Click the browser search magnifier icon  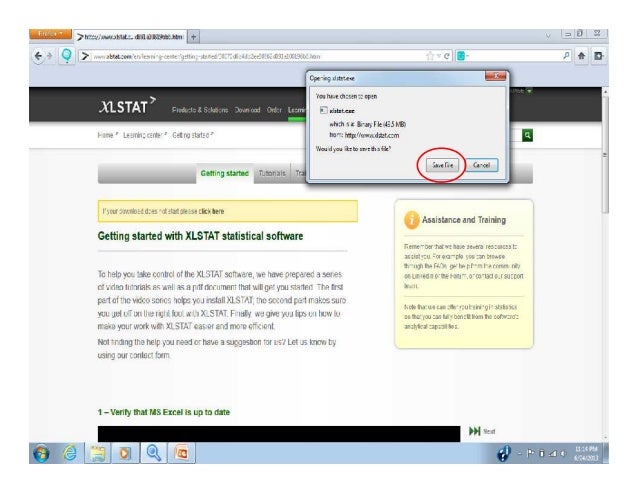pos(566,56)
